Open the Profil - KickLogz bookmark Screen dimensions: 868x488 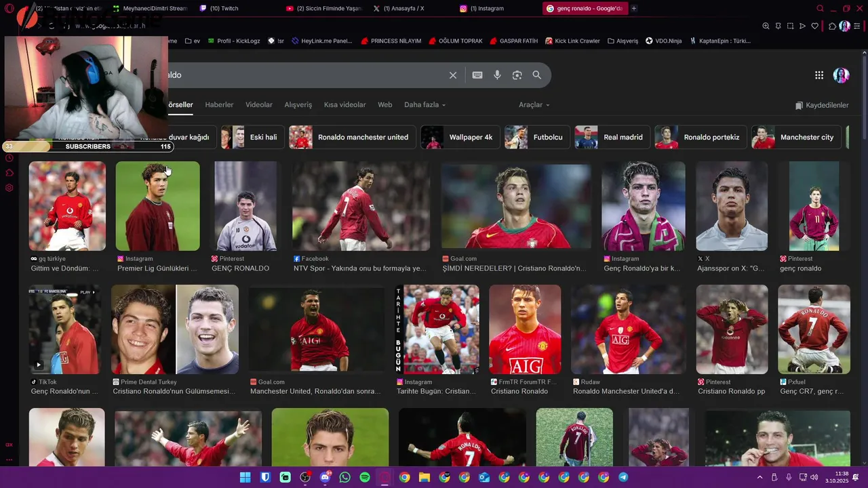234,41
